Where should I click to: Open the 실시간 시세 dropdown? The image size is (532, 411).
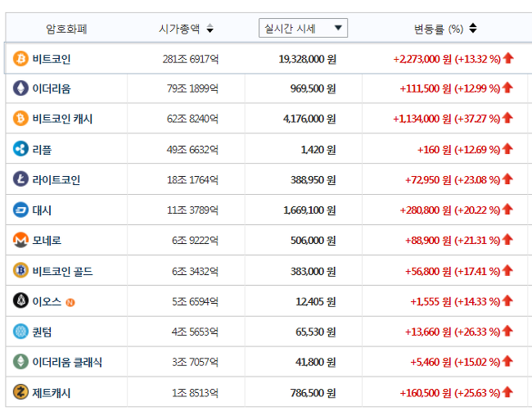tap(303, 28)
